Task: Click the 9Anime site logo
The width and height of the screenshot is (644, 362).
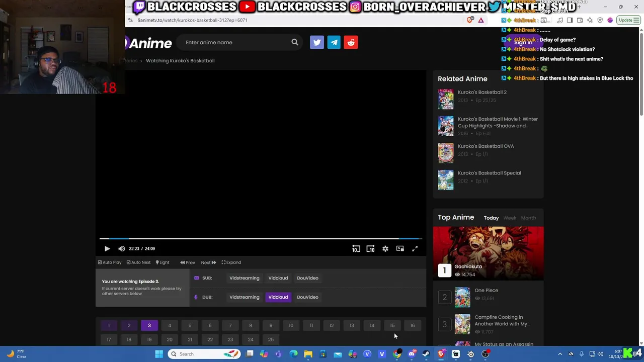Action: tap(149, 43)
